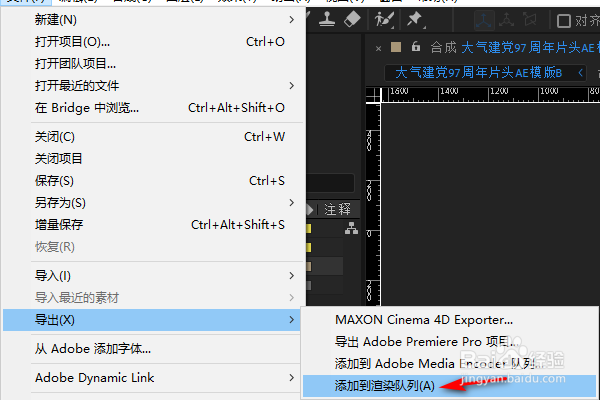Viewport: 600px width, 400px height.
Task: Click the 注释 column header
Action: (x=338, y=209)
